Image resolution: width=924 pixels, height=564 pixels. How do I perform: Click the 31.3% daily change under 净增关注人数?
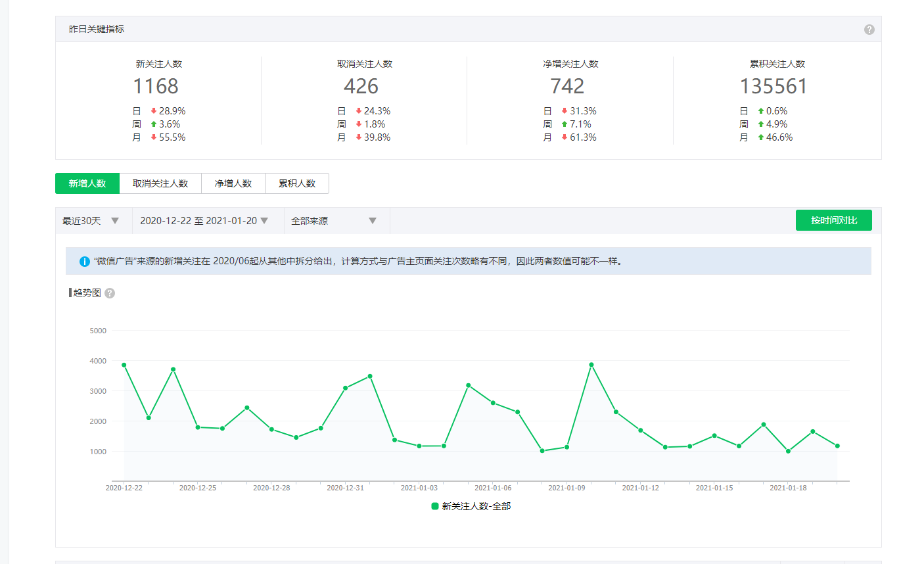pyautogui.click(x=584, y=111)
